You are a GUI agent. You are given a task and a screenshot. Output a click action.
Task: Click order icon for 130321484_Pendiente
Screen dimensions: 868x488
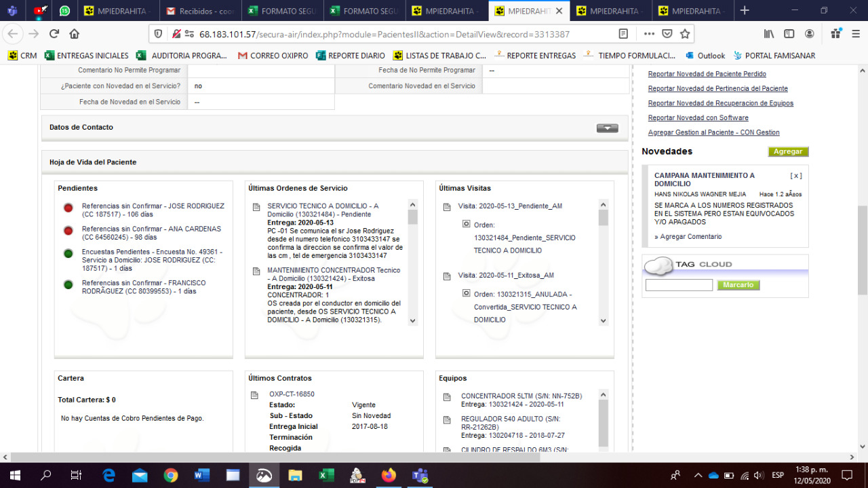point(466,224)
